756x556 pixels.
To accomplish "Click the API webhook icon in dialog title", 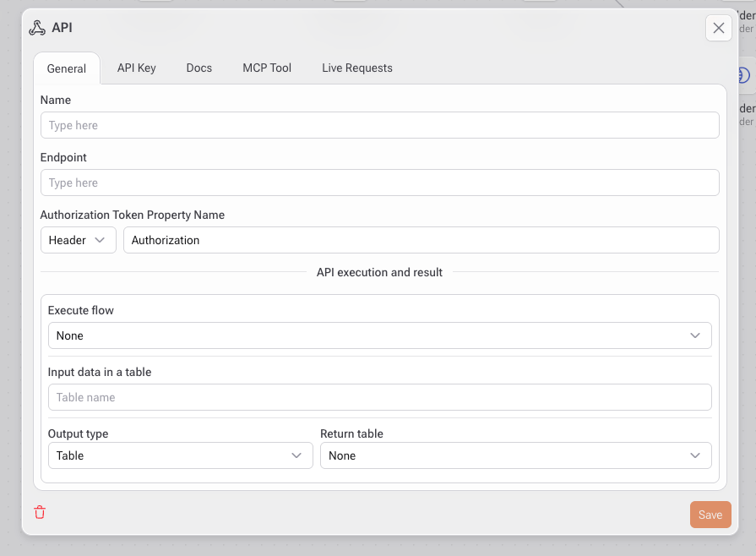I will point(37,28).
